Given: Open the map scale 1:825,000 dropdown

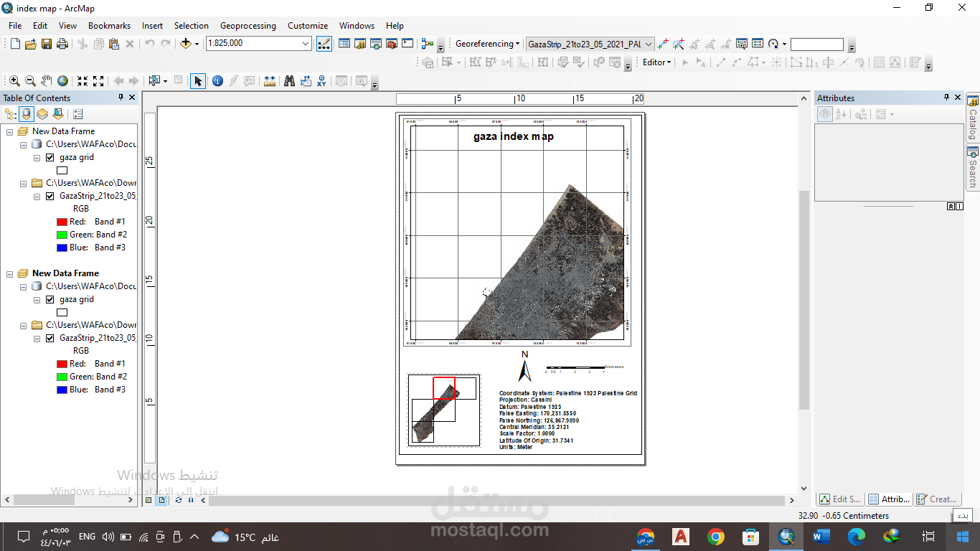Looking at the screenshot, I should (x=306, y=44).
